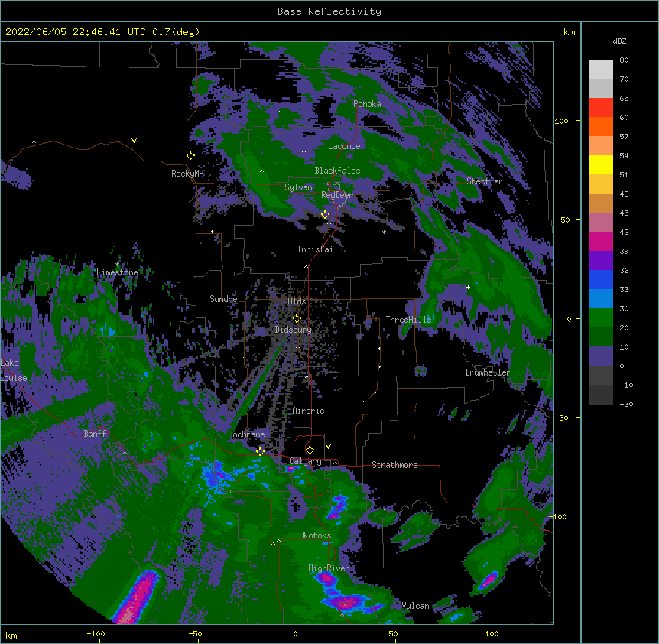Click the -100 tick on the horizontal axis
Image resolution: width=659 pixels, height=644 pixels.
[96, 634]
